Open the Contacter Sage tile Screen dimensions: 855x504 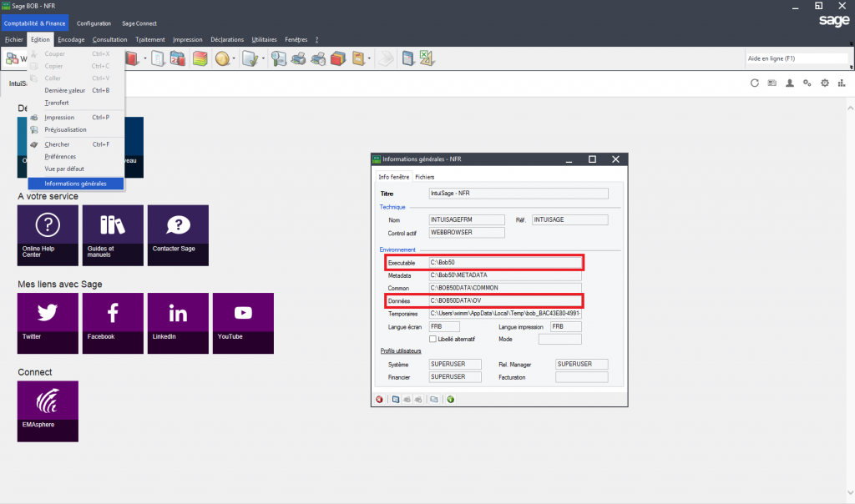point(178,235)
